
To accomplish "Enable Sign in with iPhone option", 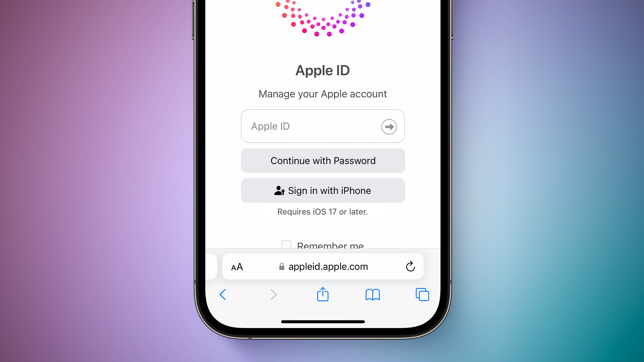I will (323, 190).
